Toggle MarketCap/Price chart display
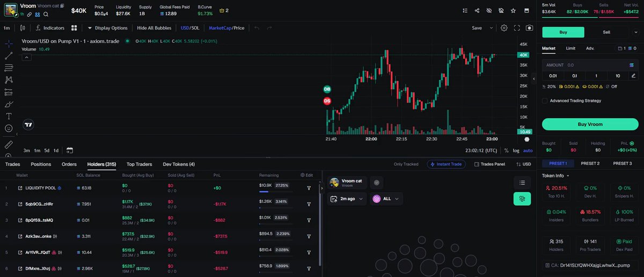 pos(226,28)
